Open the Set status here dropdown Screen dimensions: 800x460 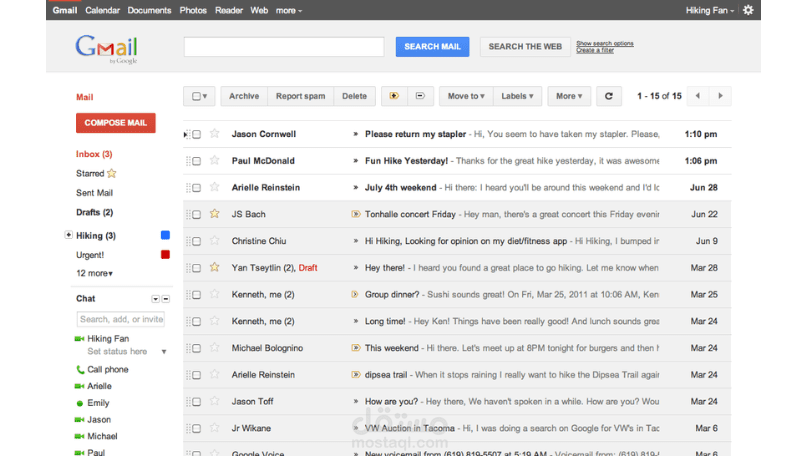164,352
